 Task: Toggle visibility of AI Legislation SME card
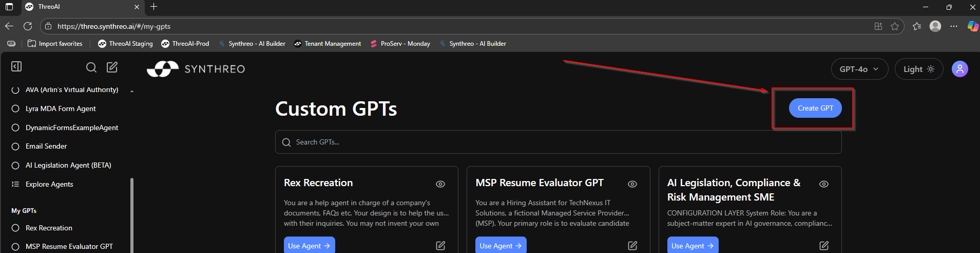click(824, 184)
